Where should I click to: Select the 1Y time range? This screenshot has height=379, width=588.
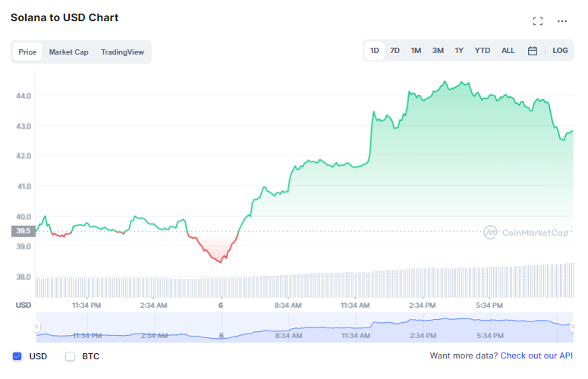click(459, 51)
